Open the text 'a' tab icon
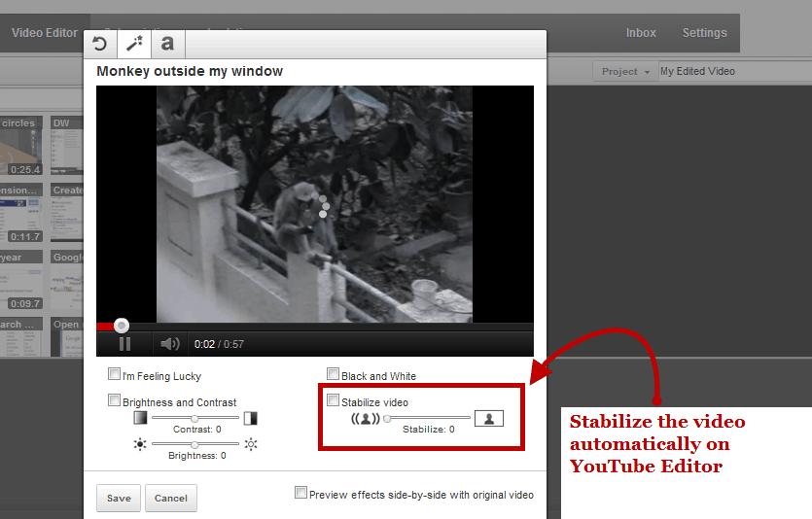This screenshot has height=519, width=812. (167, 44)
